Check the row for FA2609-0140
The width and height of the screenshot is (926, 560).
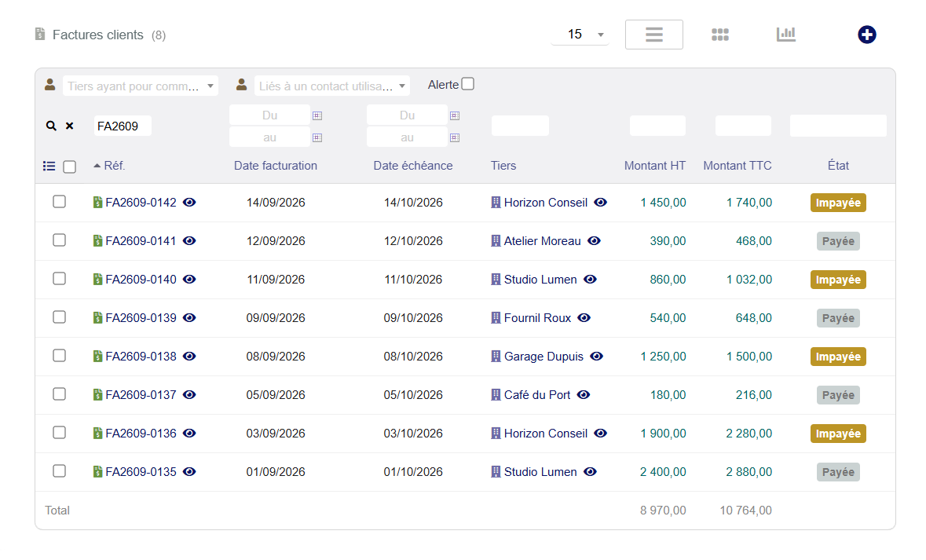coord(59,279)
